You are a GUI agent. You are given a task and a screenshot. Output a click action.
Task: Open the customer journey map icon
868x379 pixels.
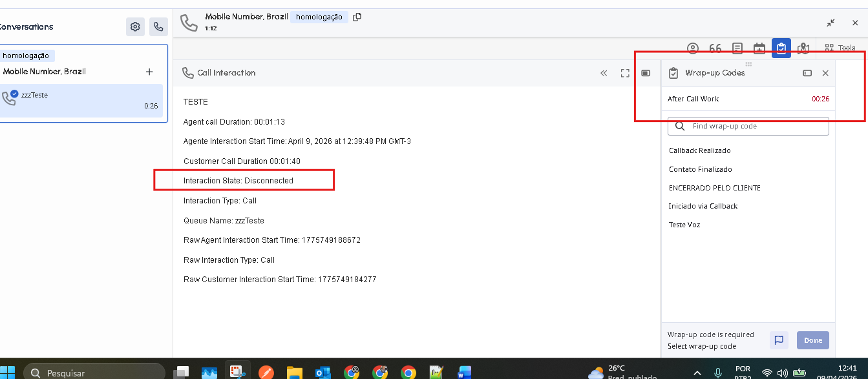pos(803,48)
